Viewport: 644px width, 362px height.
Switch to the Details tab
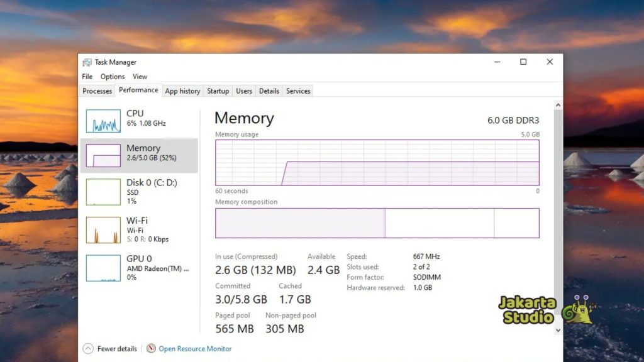pyautogui.click(x=269, y=91)
